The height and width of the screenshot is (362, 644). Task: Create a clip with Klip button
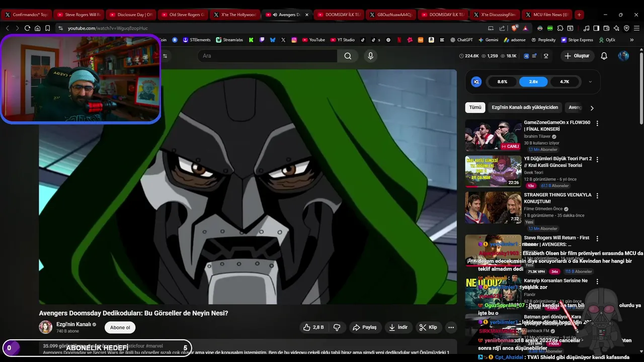(429, 327)
